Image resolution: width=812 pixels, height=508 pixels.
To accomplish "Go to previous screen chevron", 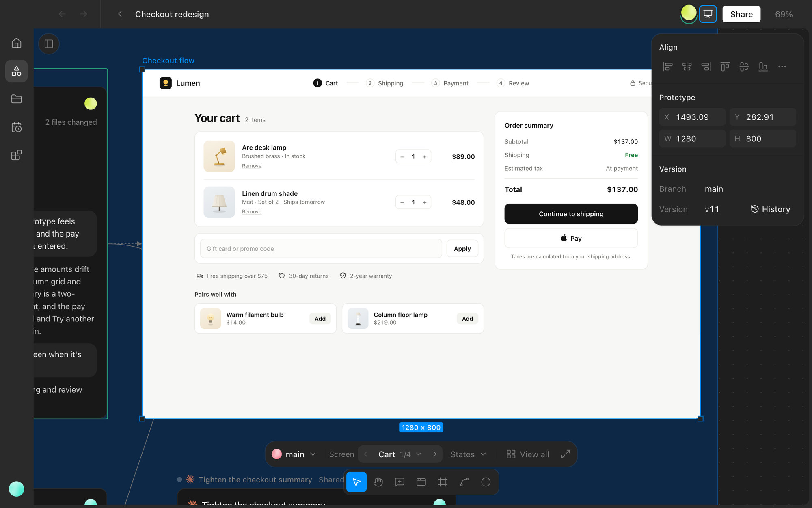I will (366, 454).
